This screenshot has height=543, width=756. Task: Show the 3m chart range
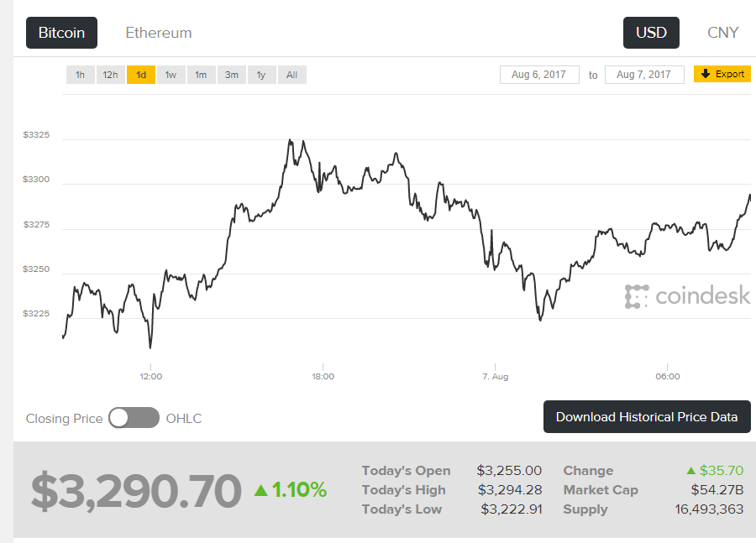click(x=231, y=75)
